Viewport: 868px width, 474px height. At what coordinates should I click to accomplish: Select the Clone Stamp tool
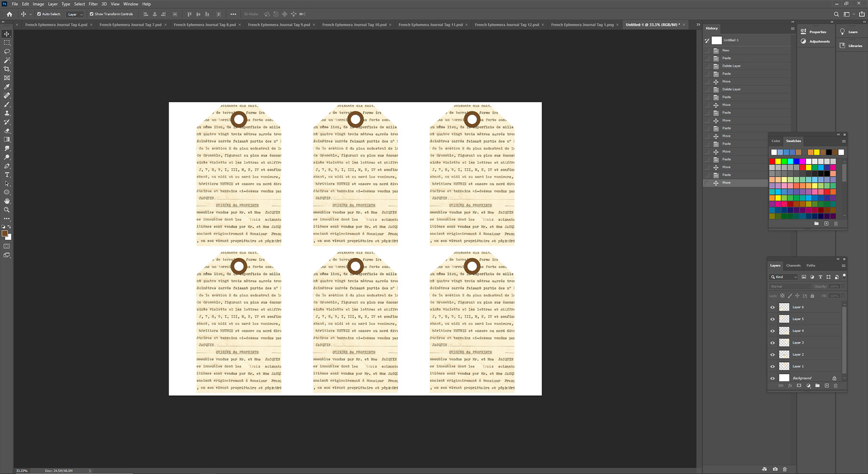(7, 113)
